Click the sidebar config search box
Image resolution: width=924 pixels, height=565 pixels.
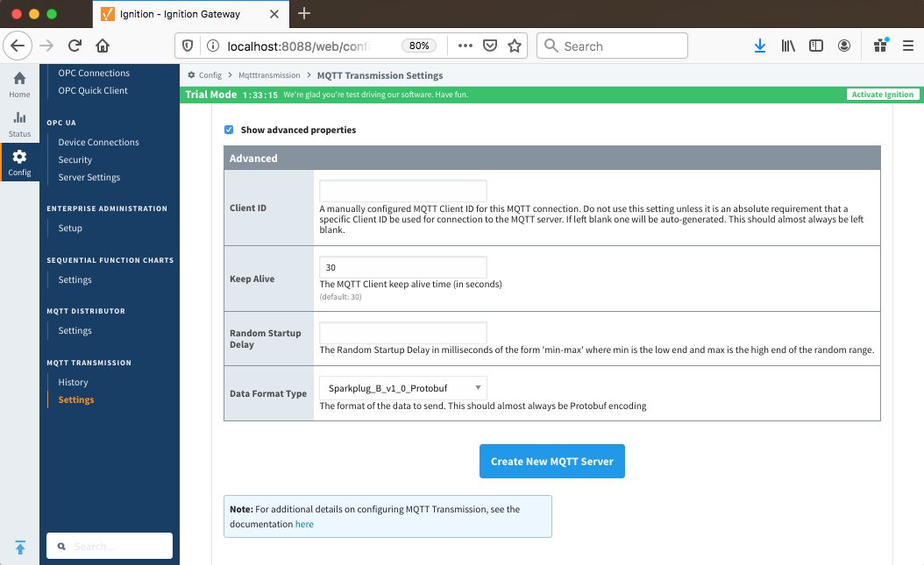tap(110, 547)
